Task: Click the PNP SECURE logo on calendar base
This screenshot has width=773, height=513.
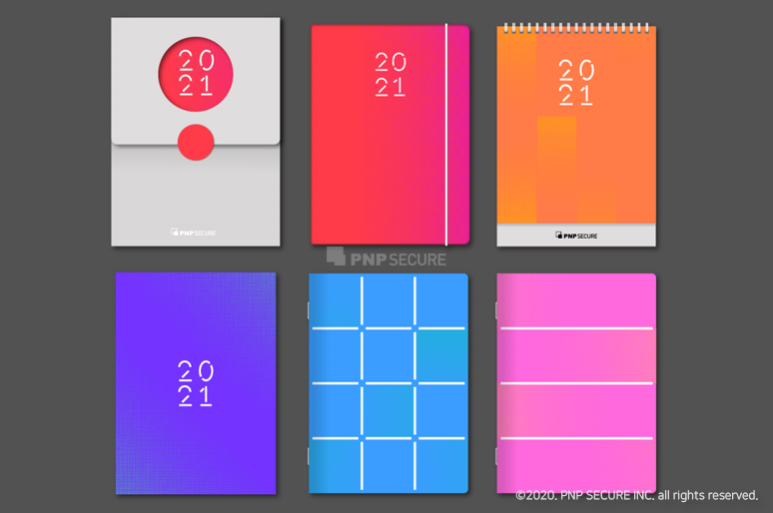Action: point(576,236)
